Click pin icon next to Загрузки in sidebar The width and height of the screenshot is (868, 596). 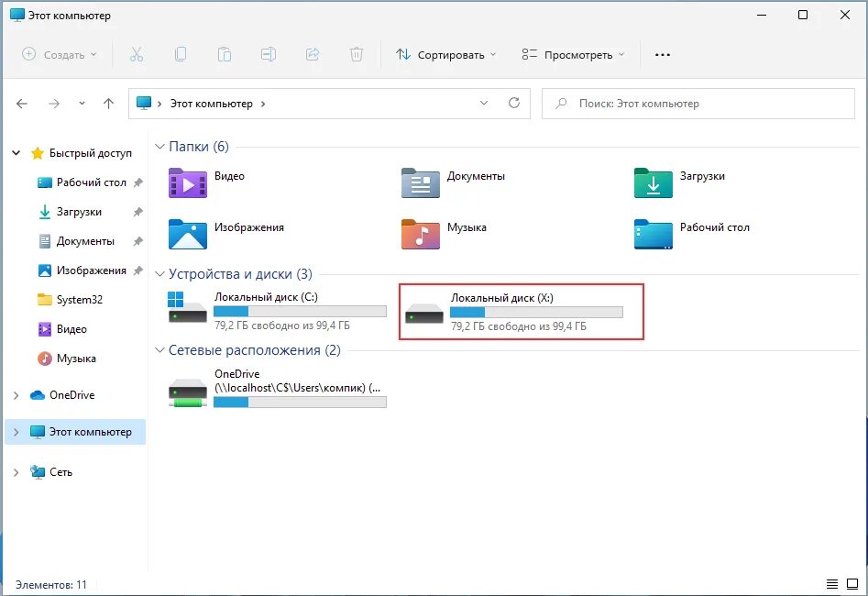pyautogui.click(x=138, y=212)
